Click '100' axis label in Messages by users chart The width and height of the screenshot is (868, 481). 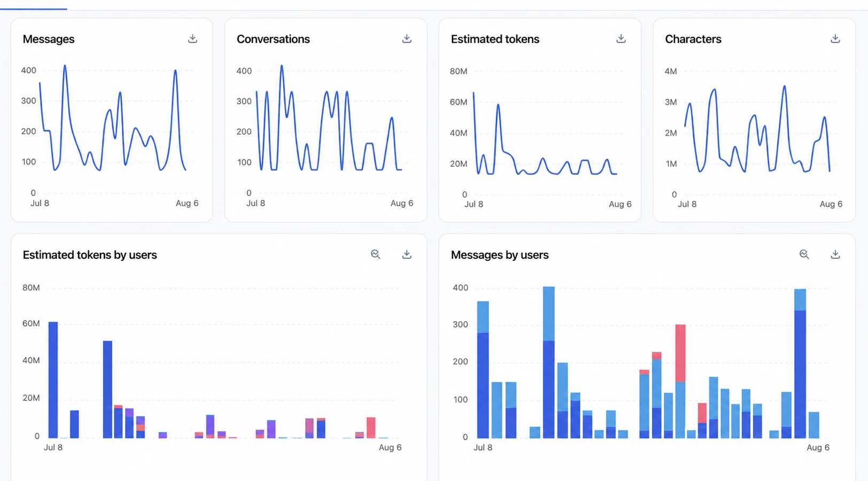pos(460,399)
